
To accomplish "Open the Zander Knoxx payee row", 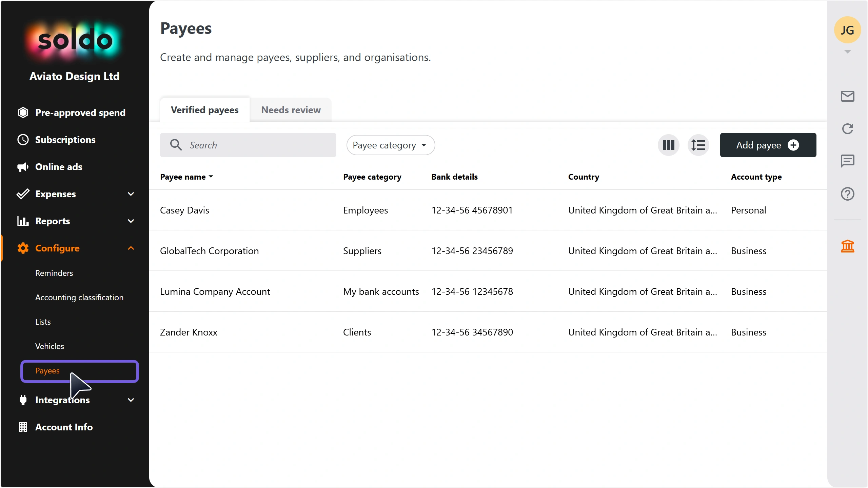I will (x=488, y=332).
